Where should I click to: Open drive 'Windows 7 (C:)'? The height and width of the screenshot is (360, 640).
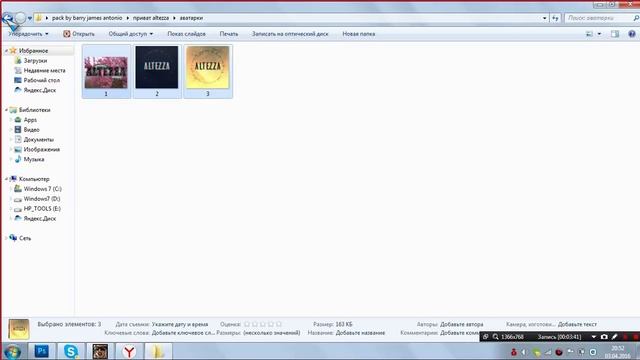(42, 189)
